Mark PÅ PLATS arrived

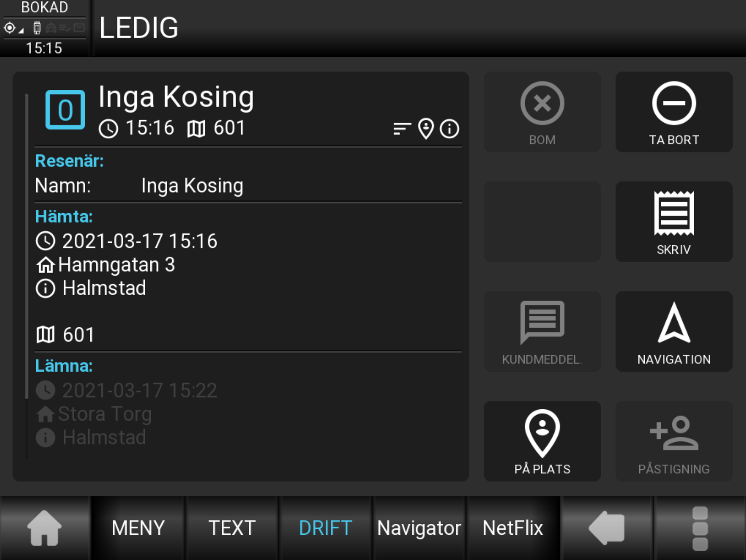pyautogui.click(x=542, y=441)
